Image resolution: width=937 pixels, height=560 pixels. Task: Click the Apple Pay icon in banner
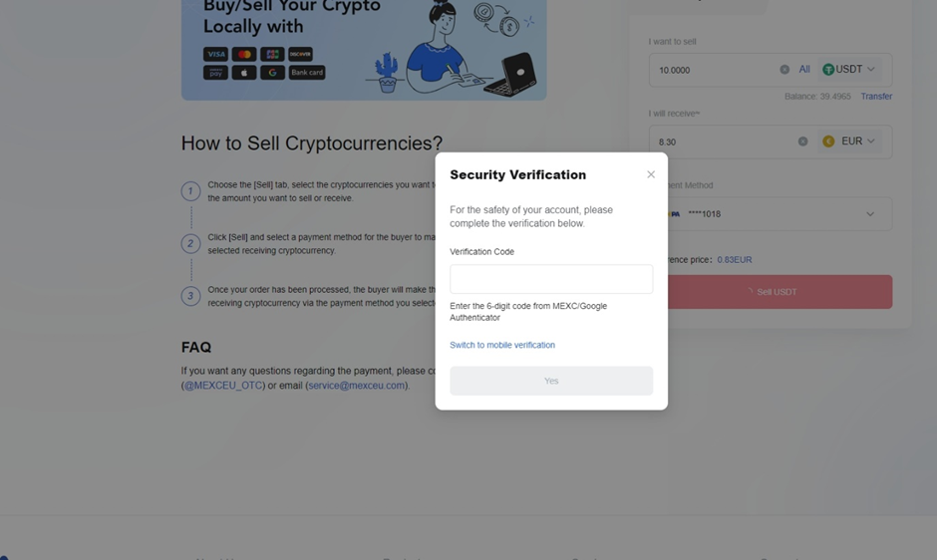(x=244, y=73)
